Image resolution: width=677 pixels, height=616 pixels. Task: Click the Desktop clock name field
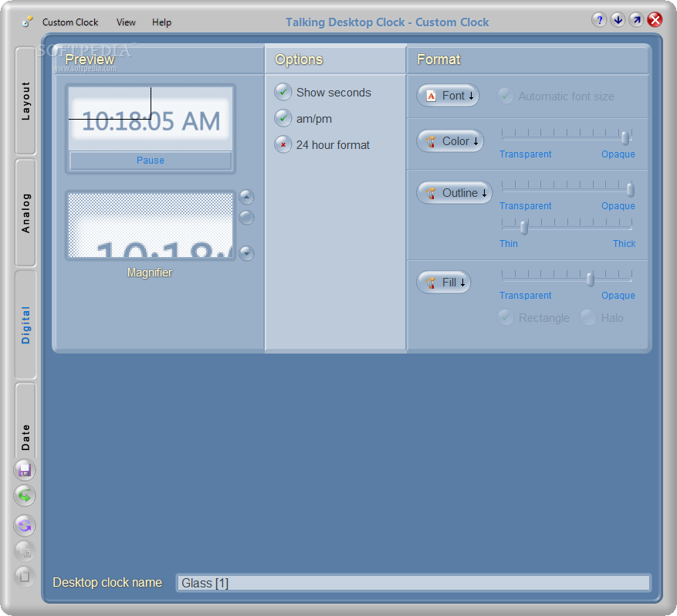414,583
